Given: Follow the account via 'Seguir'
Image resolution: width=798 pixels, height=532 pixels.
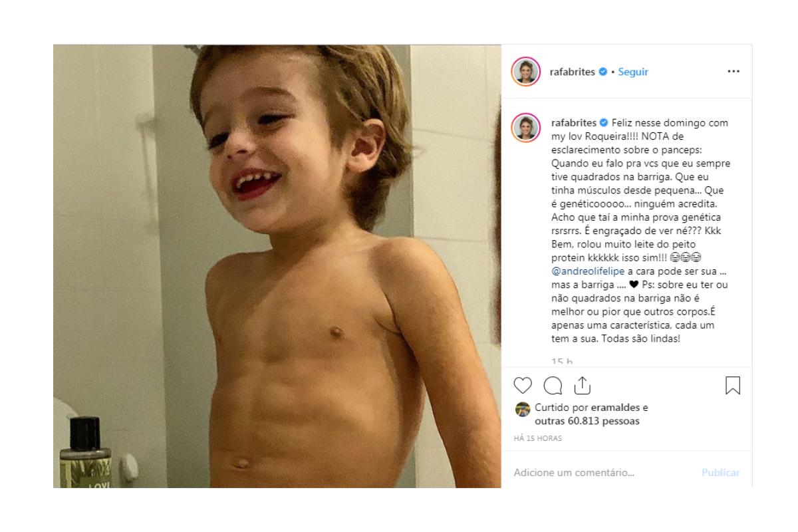Looking at the screenshot, I should (x=633, y=72).
